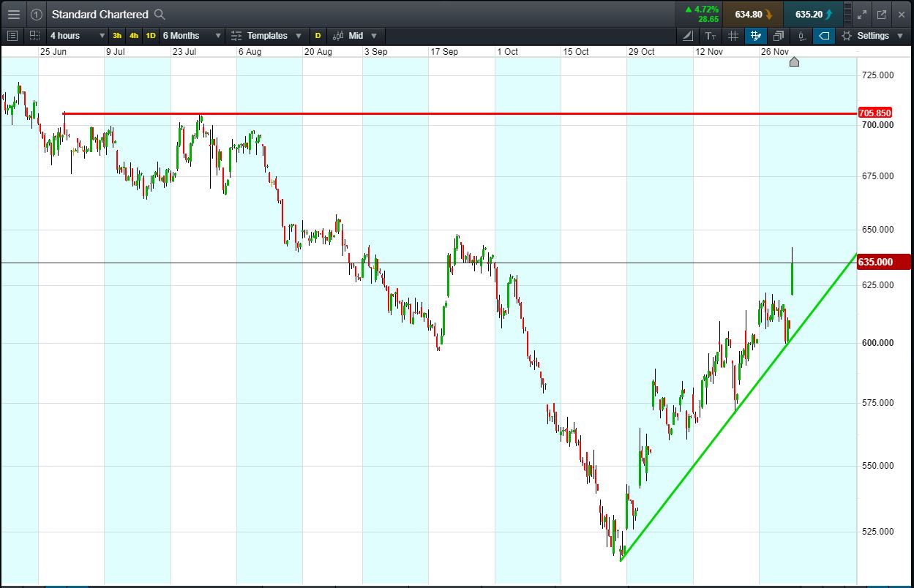Click the 29 Oct date label
914x588 pixels.
[x=642, y=52]
